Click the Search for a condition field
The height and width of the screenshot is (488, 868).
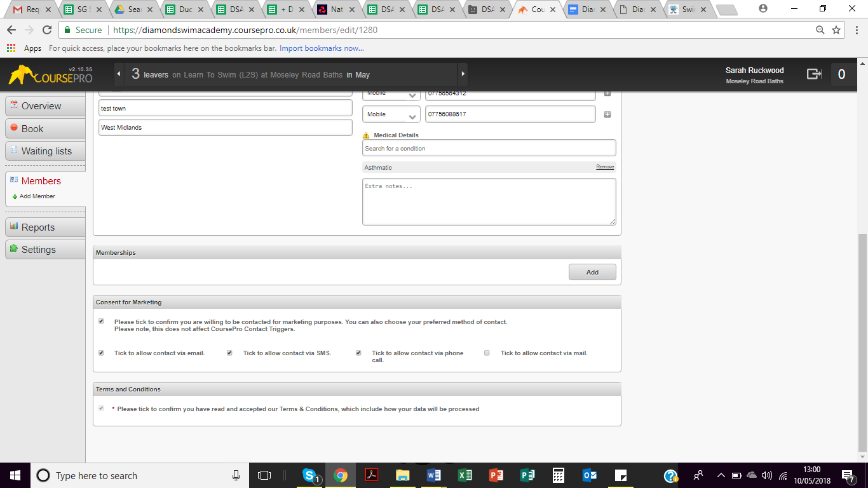489,148
